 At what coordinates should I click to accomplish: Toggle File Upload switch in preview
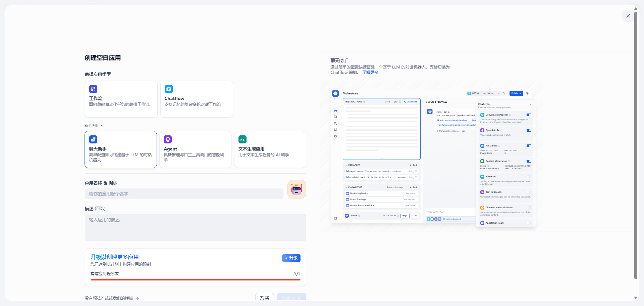(x=529, y=146)
